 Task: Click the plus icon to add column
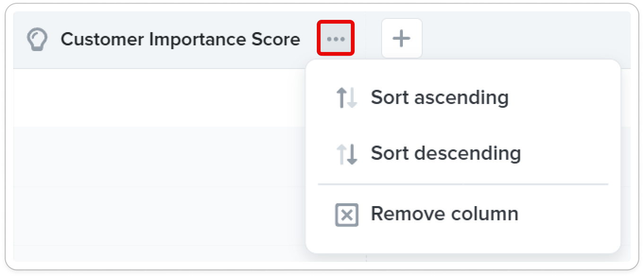point(401,38)
